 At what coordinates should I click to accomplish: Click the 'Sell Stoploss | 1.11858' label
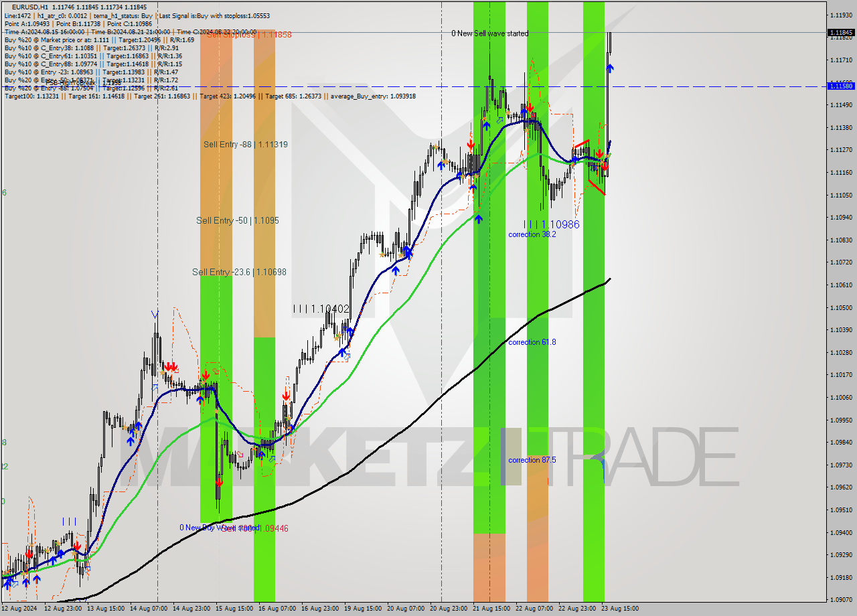249,34
